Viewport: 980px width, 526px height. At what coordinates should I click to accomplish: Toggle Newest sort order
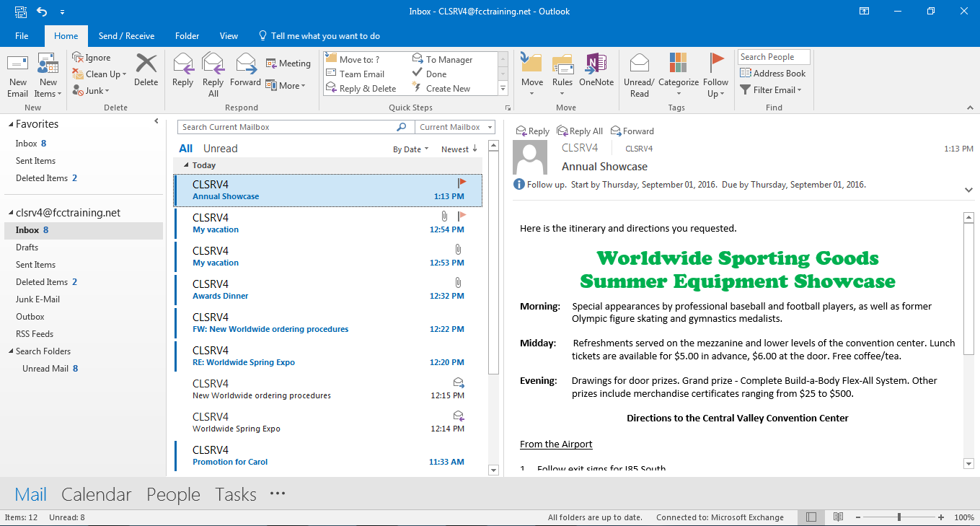pos(459,149)
